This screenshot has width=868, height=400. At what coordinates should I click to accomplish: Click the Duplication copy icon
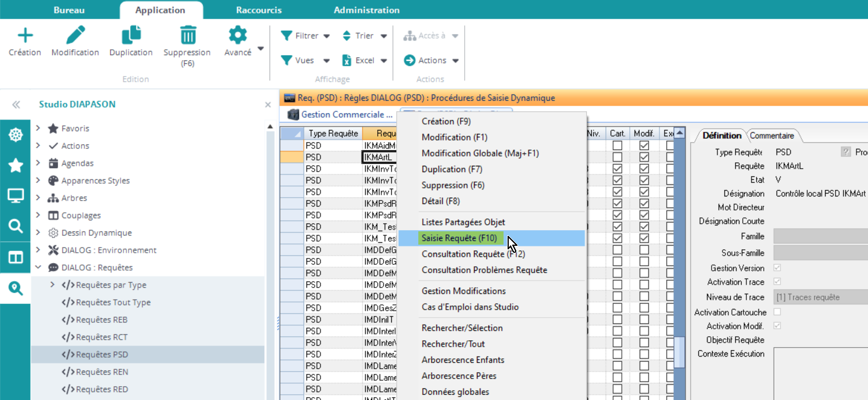[x=131, y=36]
